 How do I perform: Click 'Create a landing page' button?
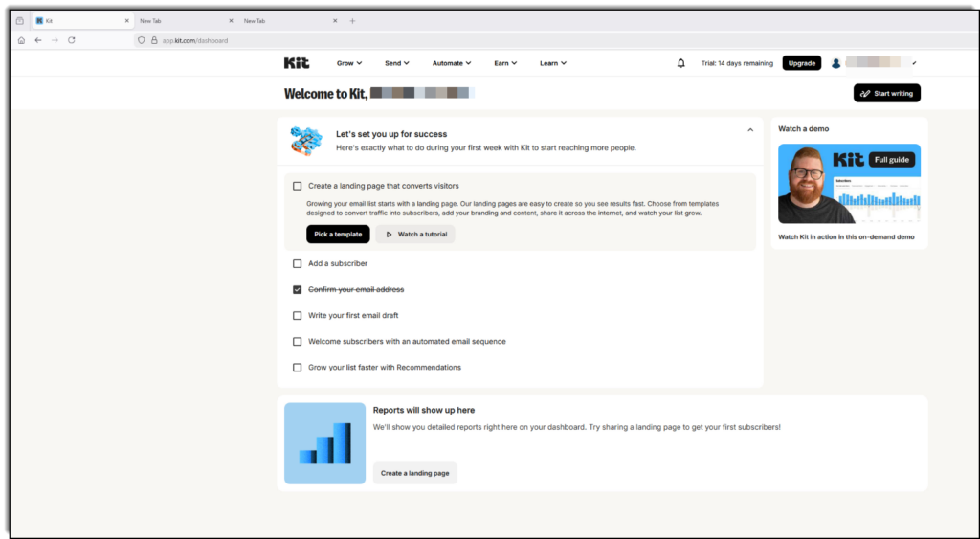click(x=415, y=473)
